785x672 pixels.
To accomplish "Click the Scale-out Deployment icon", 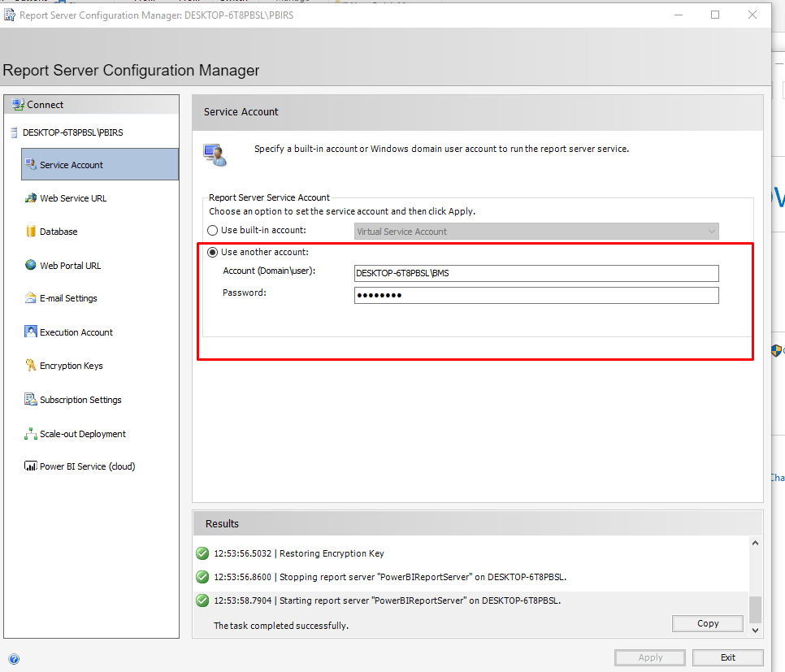I will pyautogui.click(x=31, y=434).
